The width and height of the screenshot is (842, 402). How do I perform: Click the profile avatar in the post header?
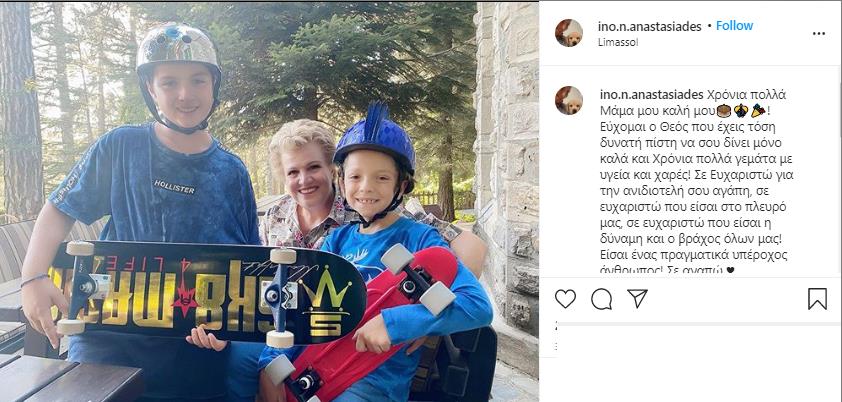click(x=569, y=33)
